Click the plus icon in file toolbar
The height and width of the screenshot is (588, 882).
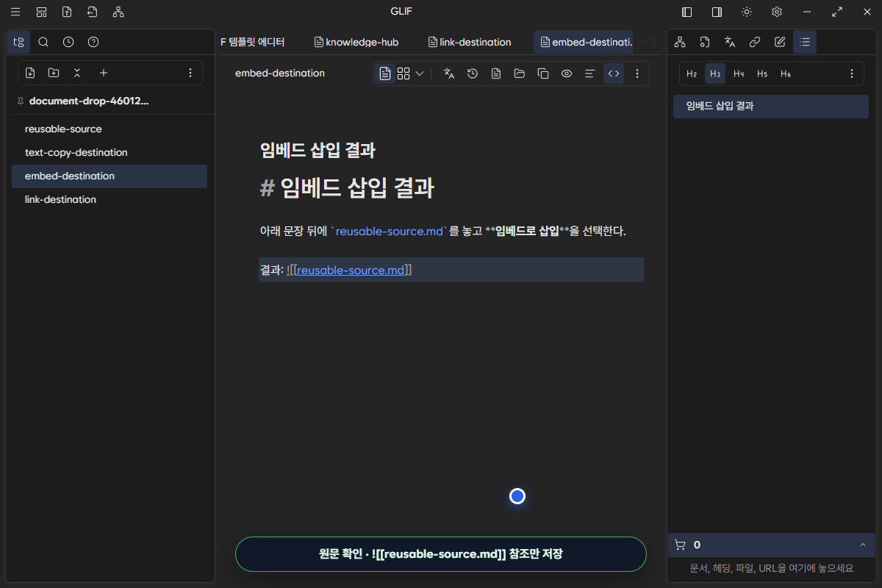104,73
